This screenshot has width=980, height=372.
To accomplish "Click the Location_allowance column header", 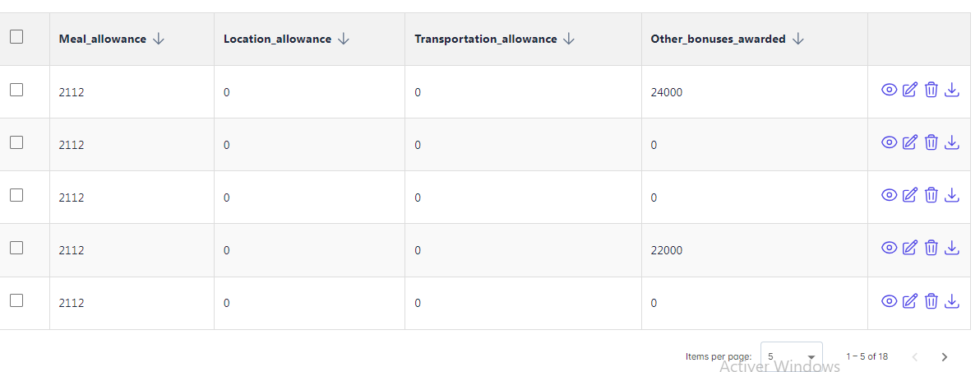I will 277,39.
